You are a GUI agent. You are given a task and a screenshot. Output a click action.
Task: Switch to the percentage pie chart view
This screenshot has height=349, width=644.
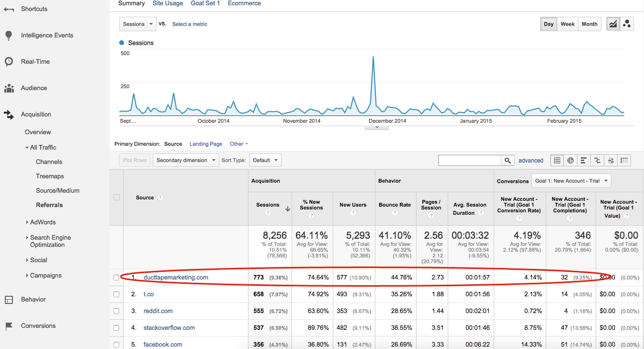570,160
